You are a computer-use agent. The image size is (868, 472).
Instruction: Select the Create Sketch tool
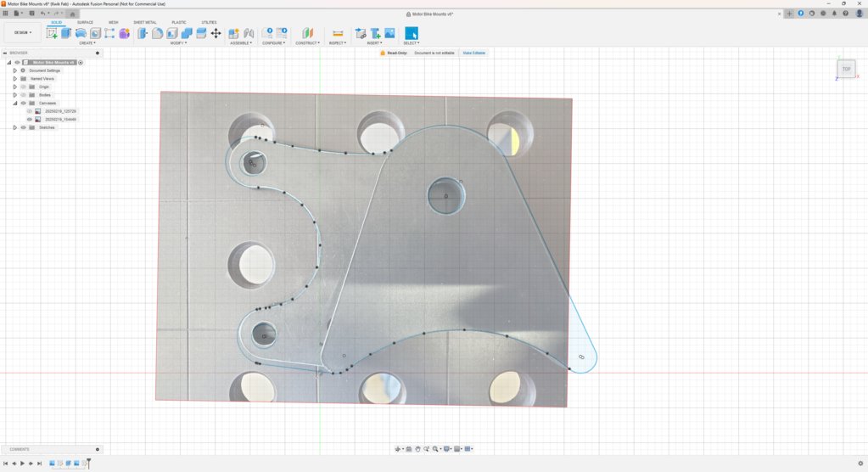tap(52, 33)
